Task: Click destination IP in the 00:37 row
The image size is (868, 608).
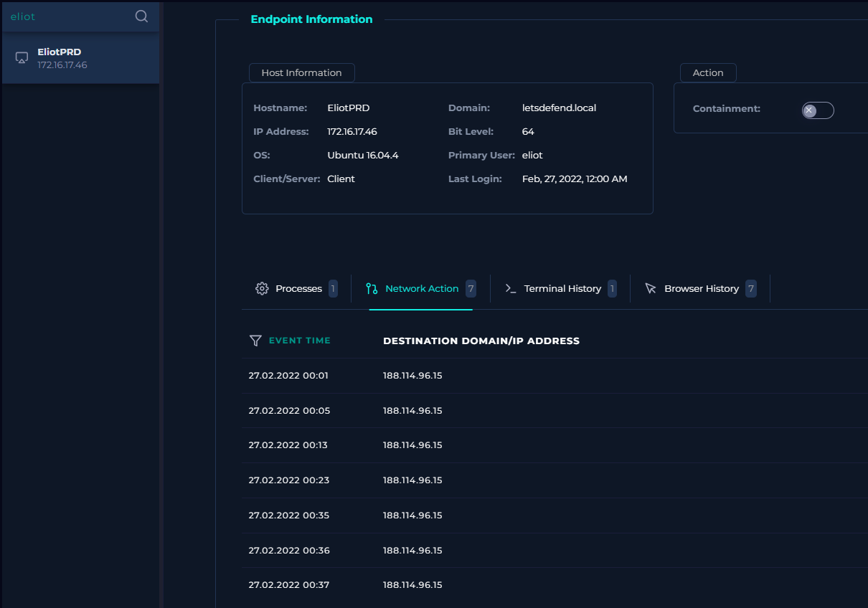Action: point(412,584)
